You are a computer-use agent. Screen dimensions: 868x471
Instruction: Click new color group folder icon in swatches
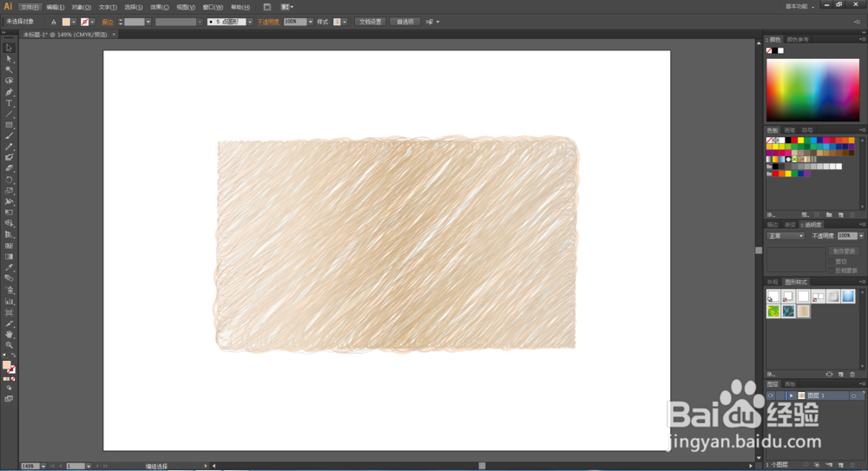(829, 215)
